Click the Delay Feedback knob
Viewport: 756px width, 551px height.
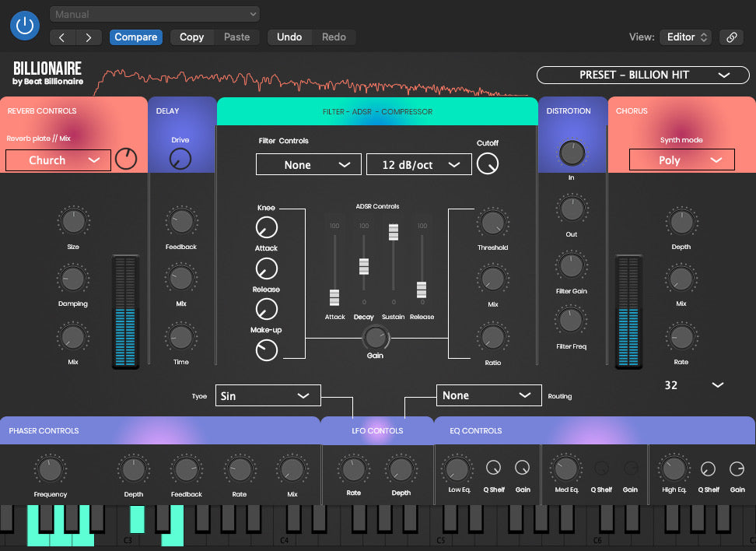[x=181, y=222]
